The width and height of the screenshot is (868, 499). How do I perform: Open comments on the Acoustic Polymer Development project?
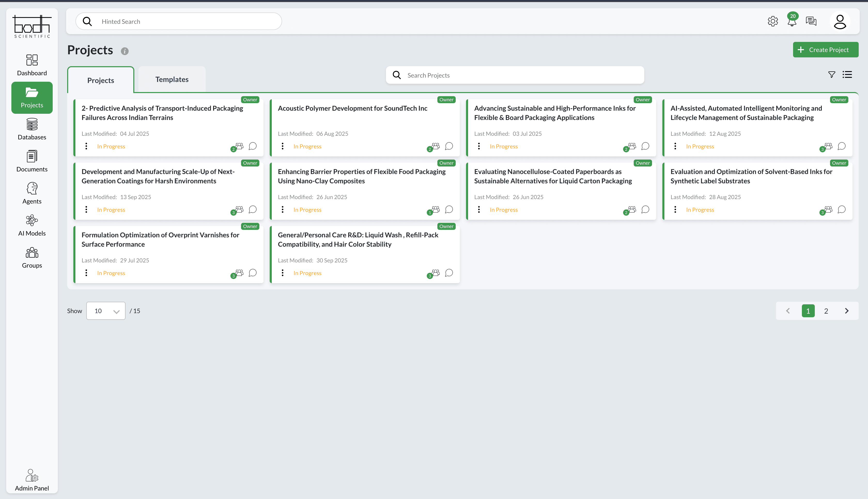449,146
